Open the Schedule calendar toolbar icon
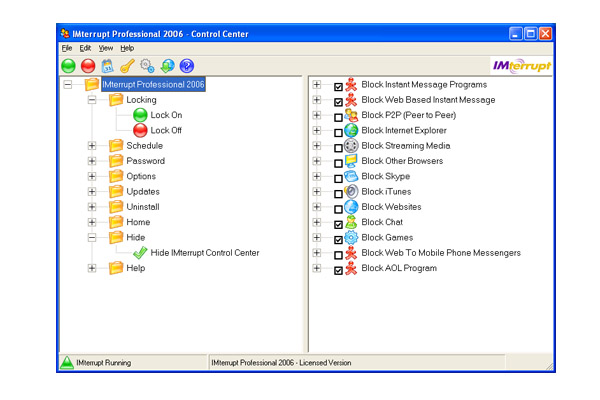The width and height of the screenshot is (600, 400). 108,66
